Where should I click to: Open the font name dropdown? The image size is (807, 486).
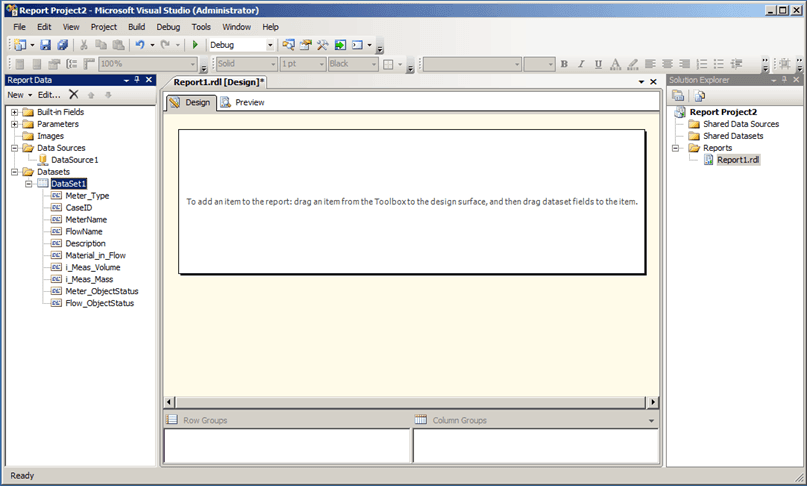(517, 64)
